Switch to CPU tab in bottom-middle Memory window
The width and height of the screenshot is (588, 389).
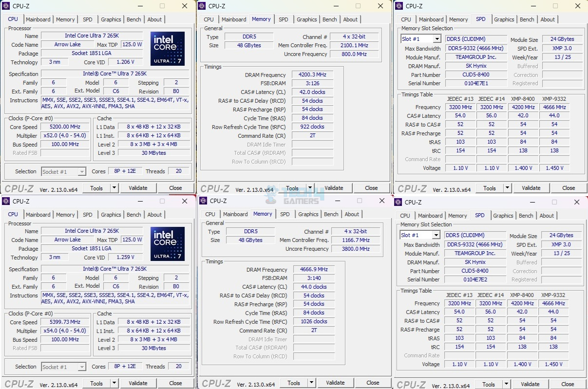210,214
